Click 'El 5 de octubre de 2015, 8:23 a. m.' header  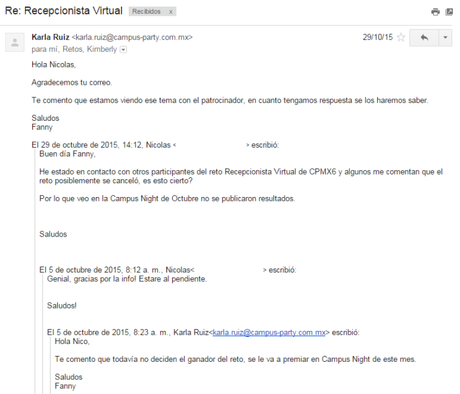203,332
